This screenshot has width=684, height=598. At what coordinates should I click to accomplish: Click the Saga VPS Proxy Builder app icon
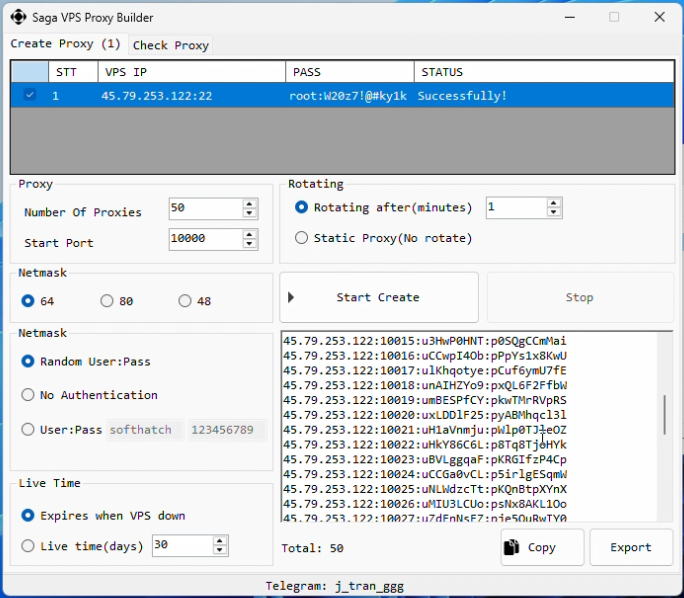click(x=18, y=17)
